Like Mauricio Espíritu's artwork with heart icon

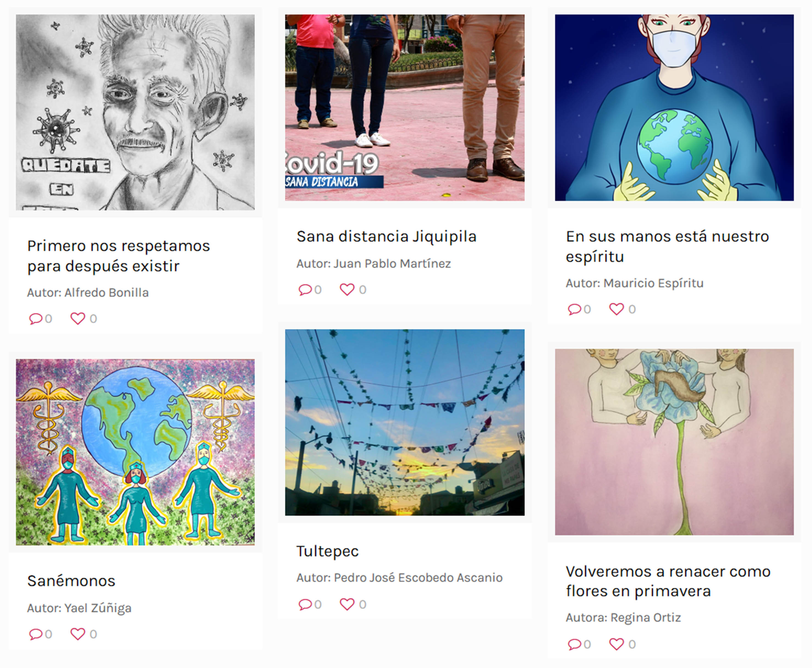[616, 309]
